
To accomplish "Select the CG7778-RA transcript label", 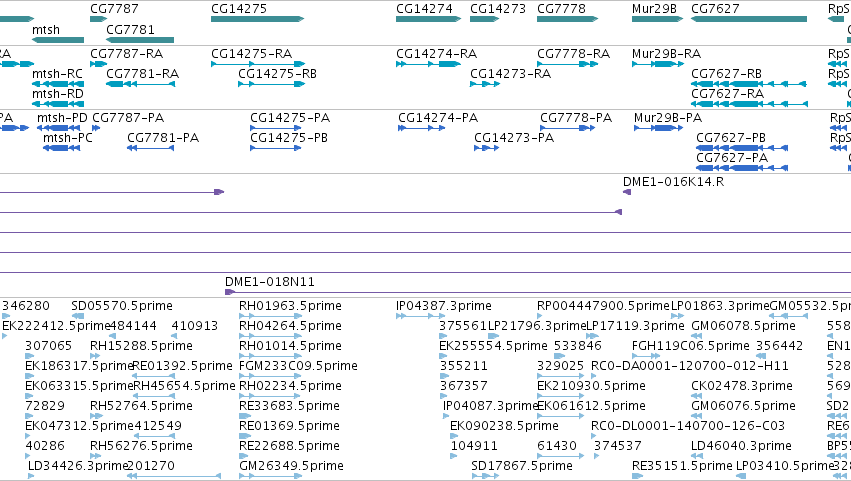I will (574, 54).
